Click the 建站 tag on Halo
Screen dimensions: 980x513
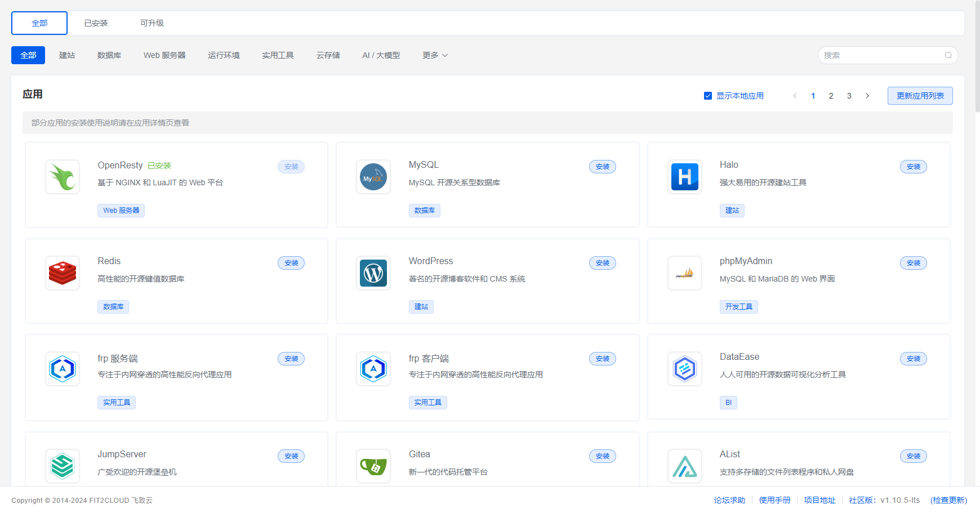pyautogui.click(x=732, y=211)
